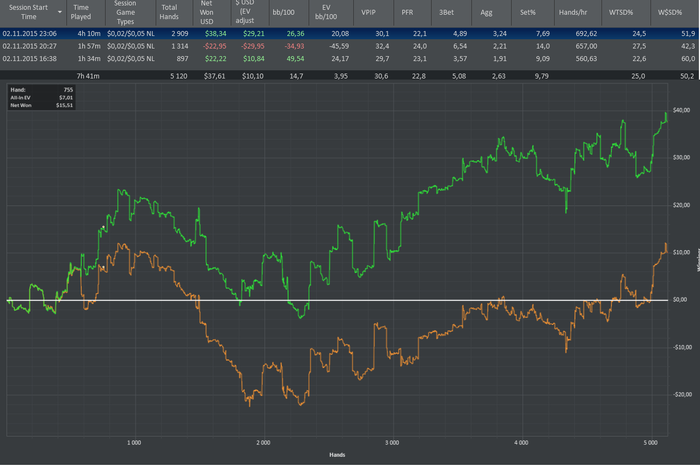The width and height of the screenshot is (700, 466).
Task: Click EV adjust value -$29,95
Action: click(253, 46)
